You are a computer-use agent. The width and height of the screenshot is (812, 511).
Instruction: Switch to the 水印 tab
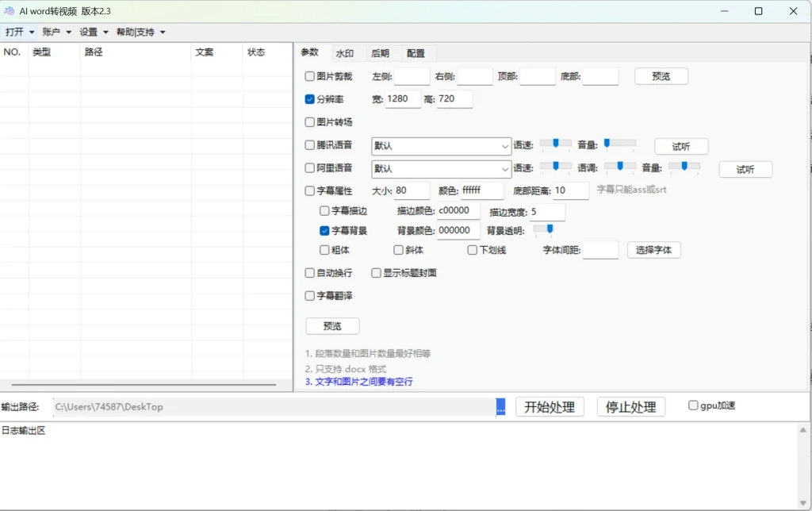345,53
